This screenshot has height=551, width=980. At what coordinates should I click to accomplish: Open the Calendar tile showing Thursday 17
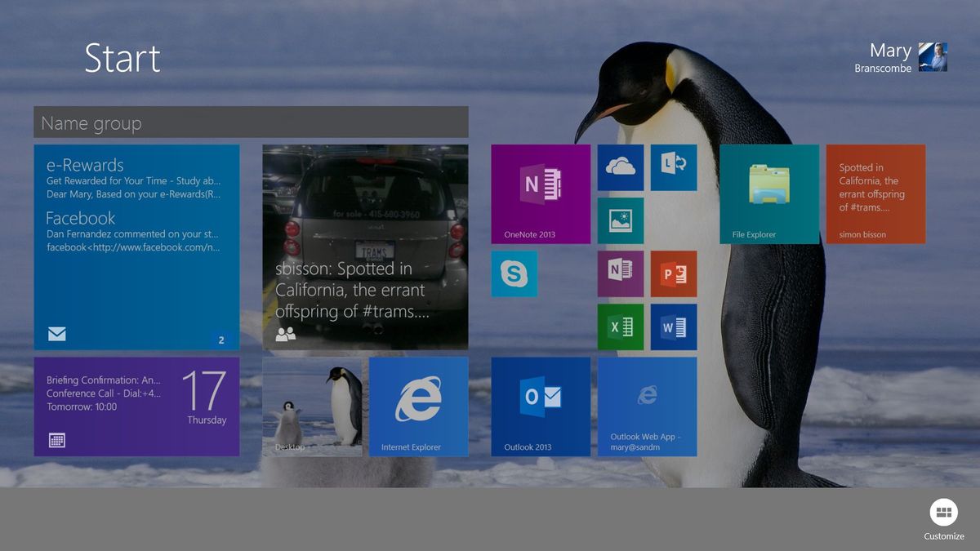pyautogui.click(x=136, y=406)
